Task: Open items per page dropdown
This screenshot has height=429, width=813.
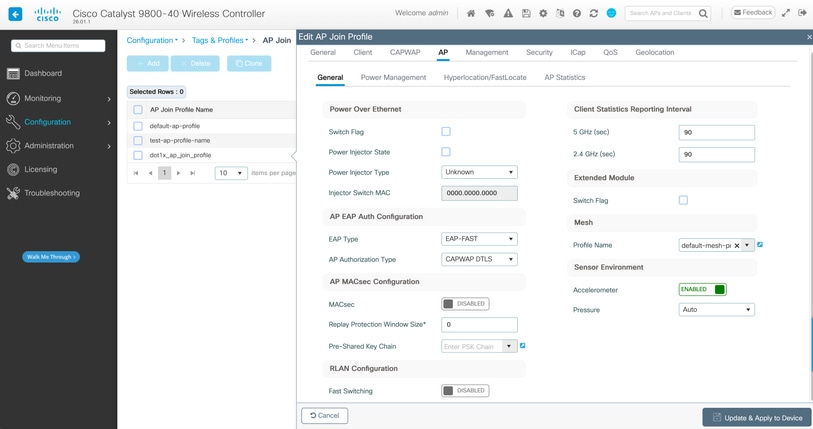Action: coord(231,173)
